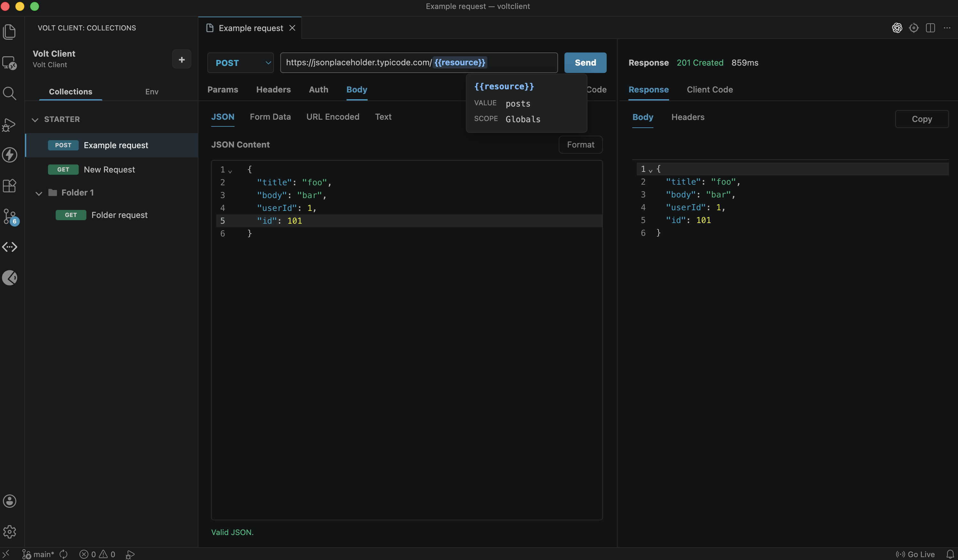Click line 5 "id": 101 in JSON editor
The height and width of the screenshot is (560, 958).
pos(409,221)
